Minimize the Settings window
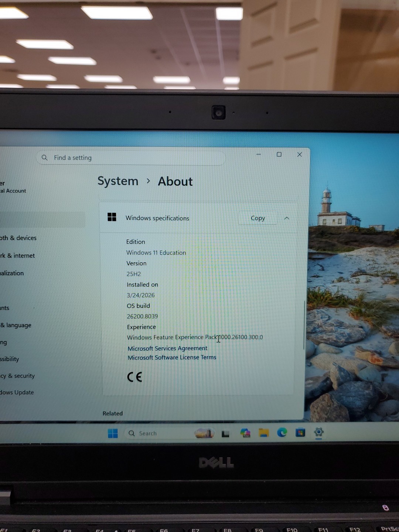 tap(259, 154)
